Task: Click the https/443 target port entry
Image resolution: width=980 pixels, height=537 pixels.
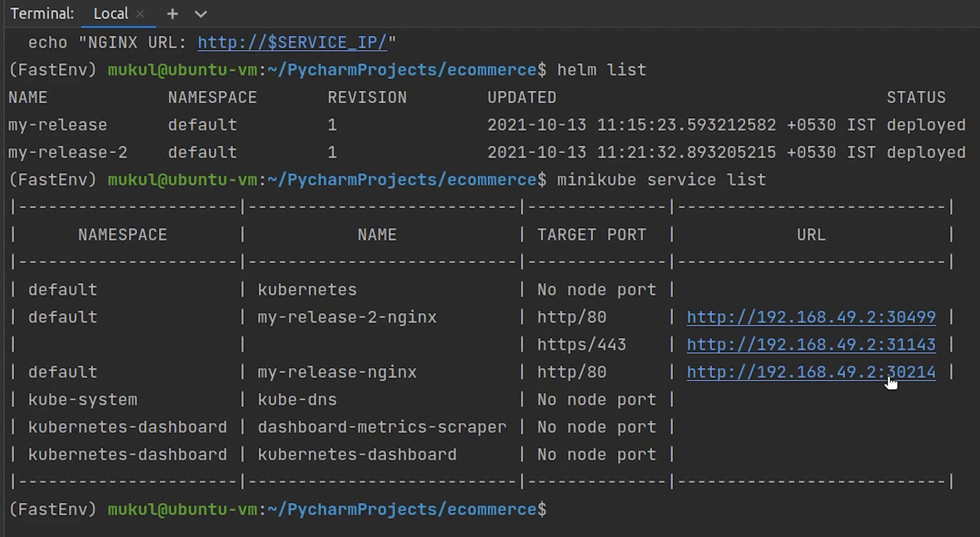Action: 581,345
